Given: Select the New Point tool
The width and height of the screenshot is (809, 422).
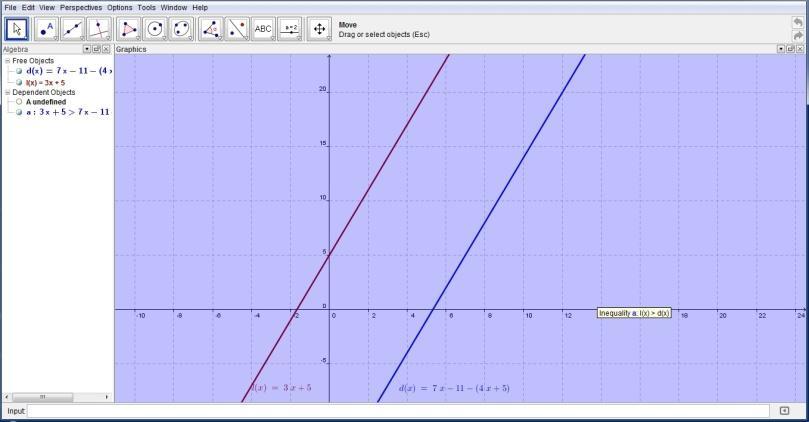Looking at the screenshot, I should 46,29.
